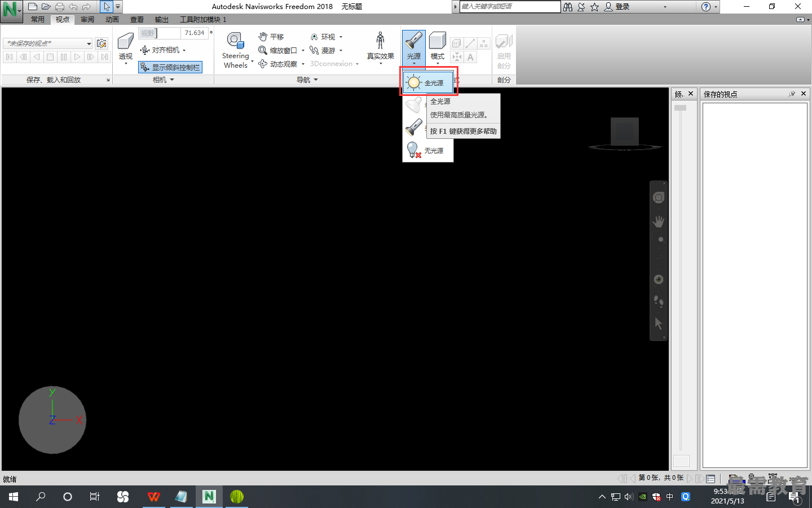This screenshot has height=508, width=812.
Task: Choose the head light flashlight option
Action: 414,128
